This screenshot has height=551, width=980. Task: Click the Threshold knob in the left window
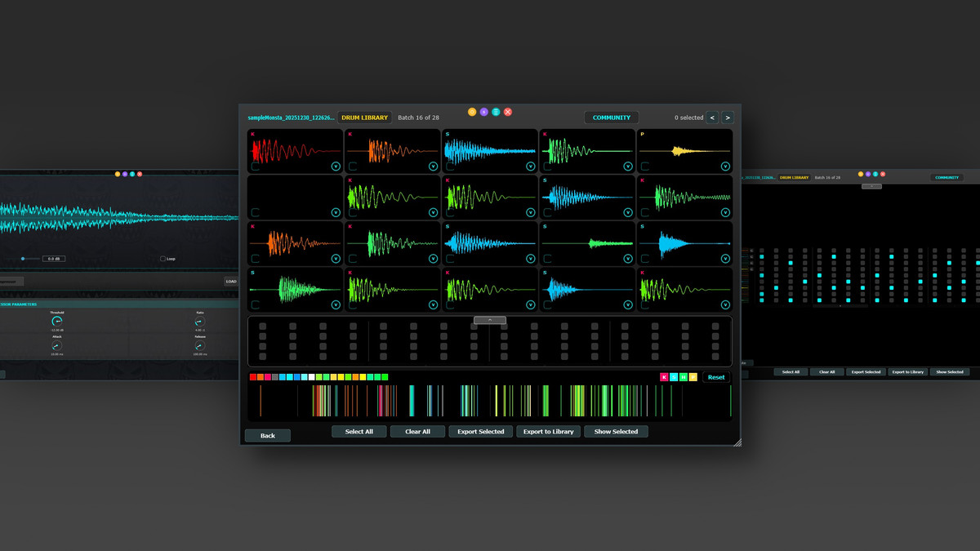click(x=57, y=322)
